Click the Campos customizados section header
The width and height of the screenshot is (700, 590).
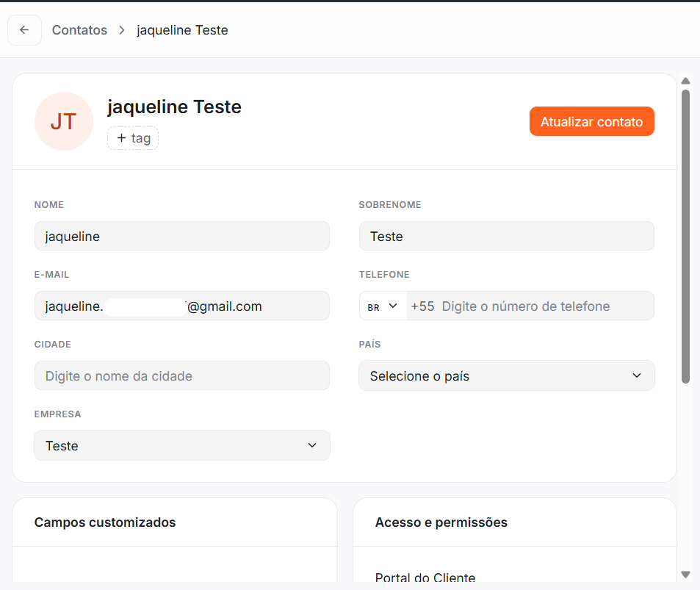coord(105,522)
